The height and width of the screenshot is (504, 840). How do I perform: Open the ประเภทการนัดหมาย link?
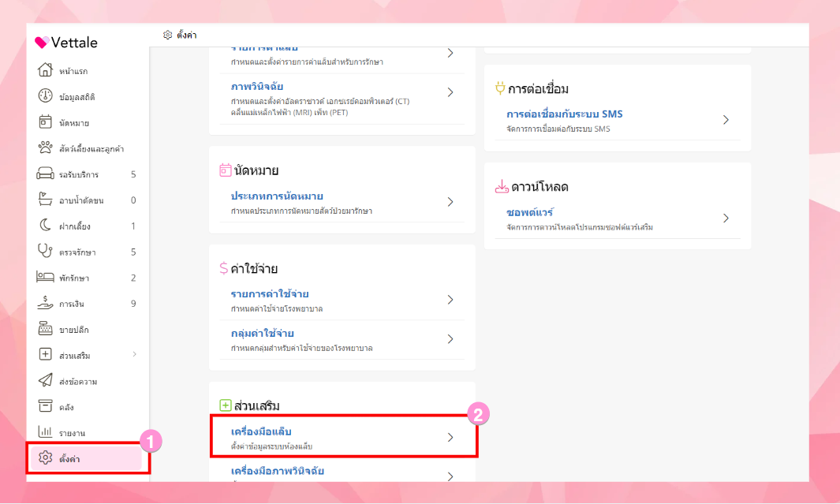click(x=277, y=196)
